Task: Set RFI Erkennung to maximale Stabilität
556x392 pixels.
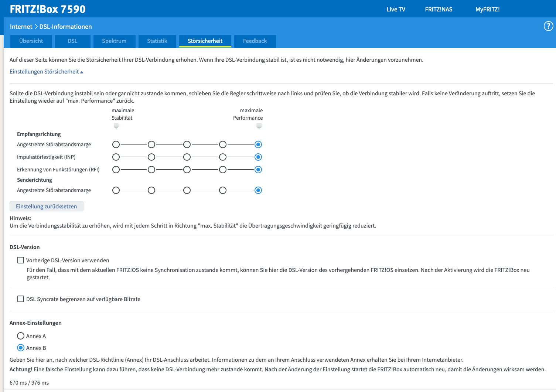Action: (x=116, y=170)
